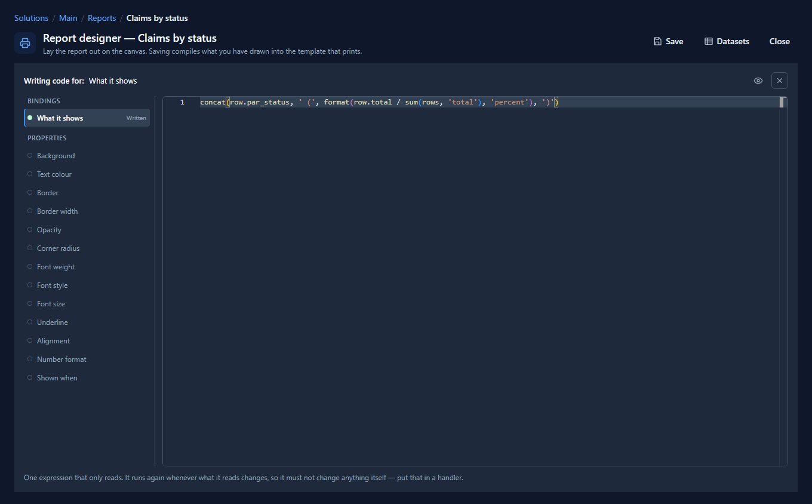Navigate to Main breadcrumb link
The image size is (812, 504).
click(68, 18)
